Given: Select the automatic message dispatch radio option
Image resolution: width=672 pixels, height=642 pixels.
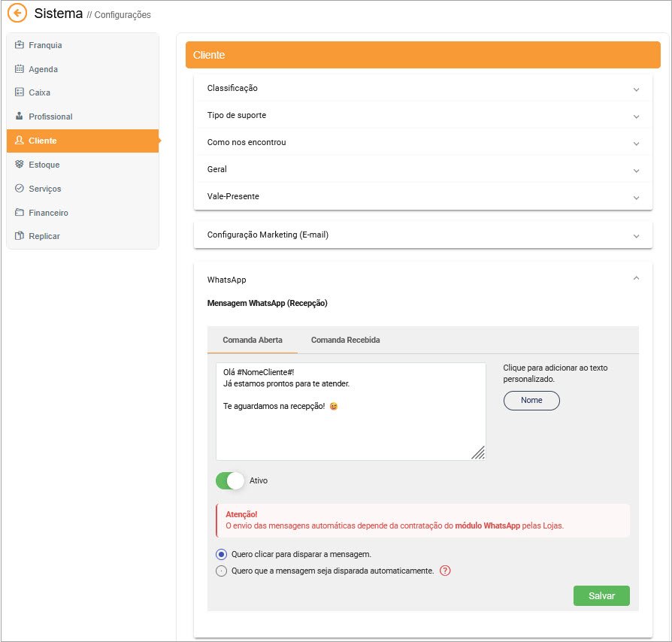Looking at the screenshot, I should point(221,571).
